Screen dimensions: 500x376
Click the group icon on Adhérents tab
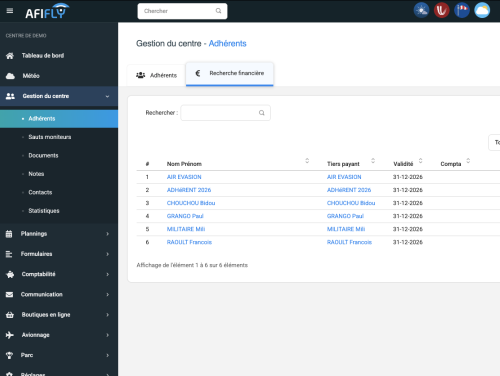(x=141, y=75)
